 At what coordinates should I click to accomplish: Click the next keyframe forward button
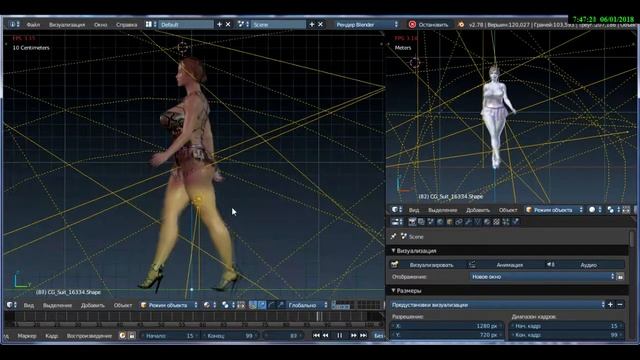pos(353,336)
